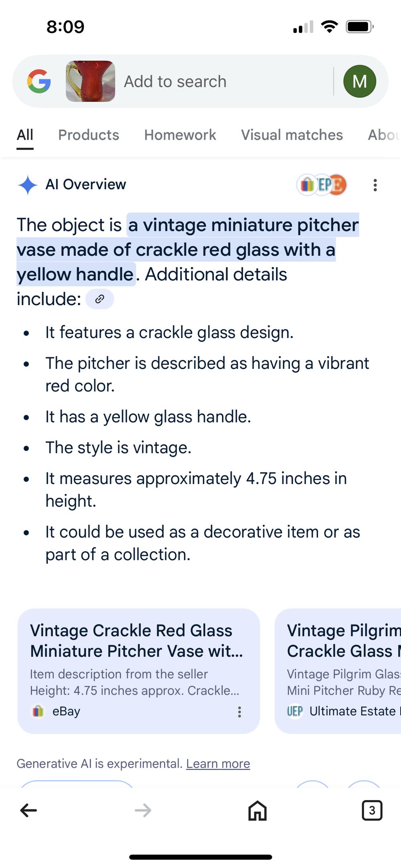The height and width of the screenshot is (868, 401).
Task: Tap the red pitcher image thumbnail in search bar
Action: [x=90, y=81]
